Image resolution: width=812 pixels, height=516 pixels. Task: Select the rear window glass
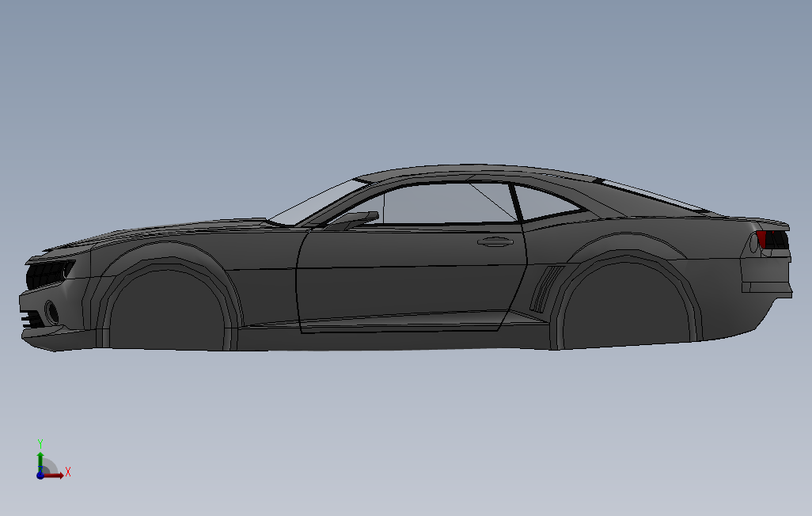coord(654,195)
